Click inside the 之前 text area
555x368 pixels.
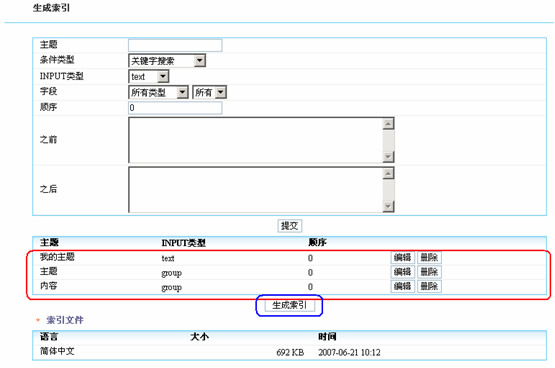pyautogui.click(x=256, y=140)
